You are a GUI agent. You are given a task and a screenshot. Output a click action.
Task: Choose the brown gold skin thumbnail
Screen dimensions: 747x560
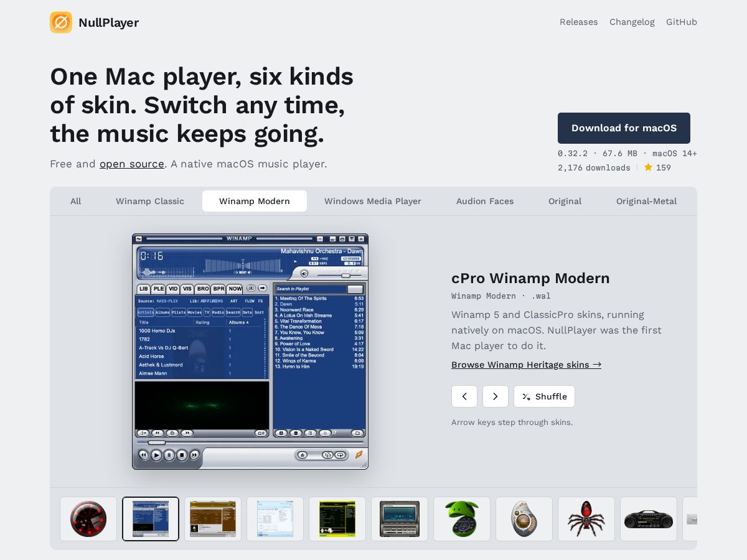coord(213,519)
